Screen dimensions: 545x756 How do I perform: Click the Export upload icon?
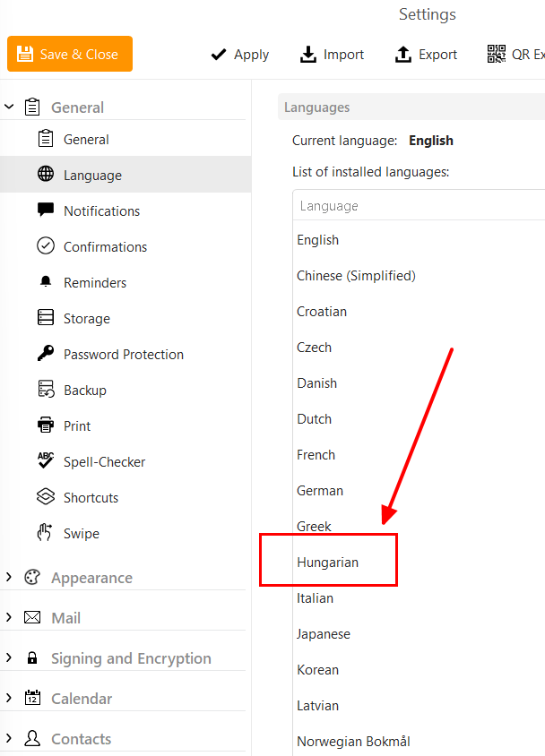[403, 55]
